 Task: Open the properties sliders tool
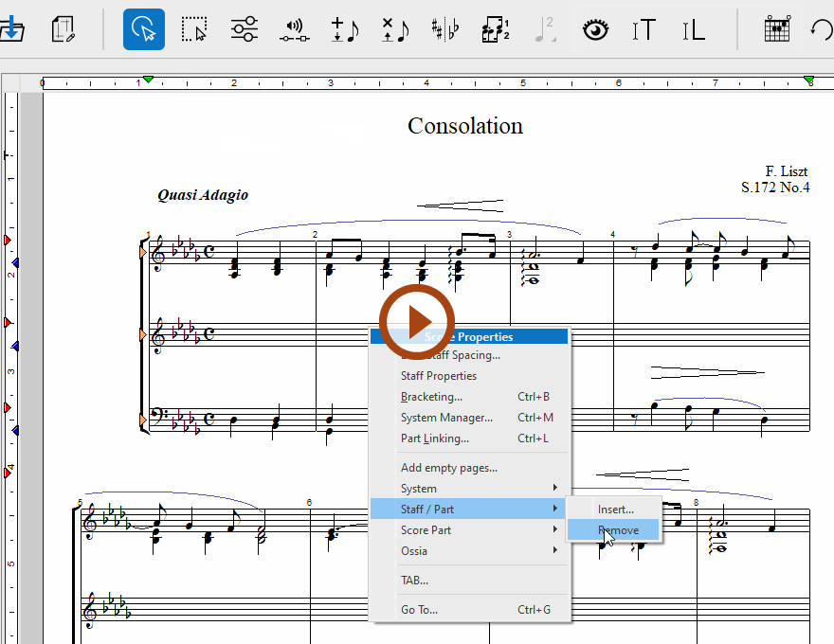(x=245, y=29)
